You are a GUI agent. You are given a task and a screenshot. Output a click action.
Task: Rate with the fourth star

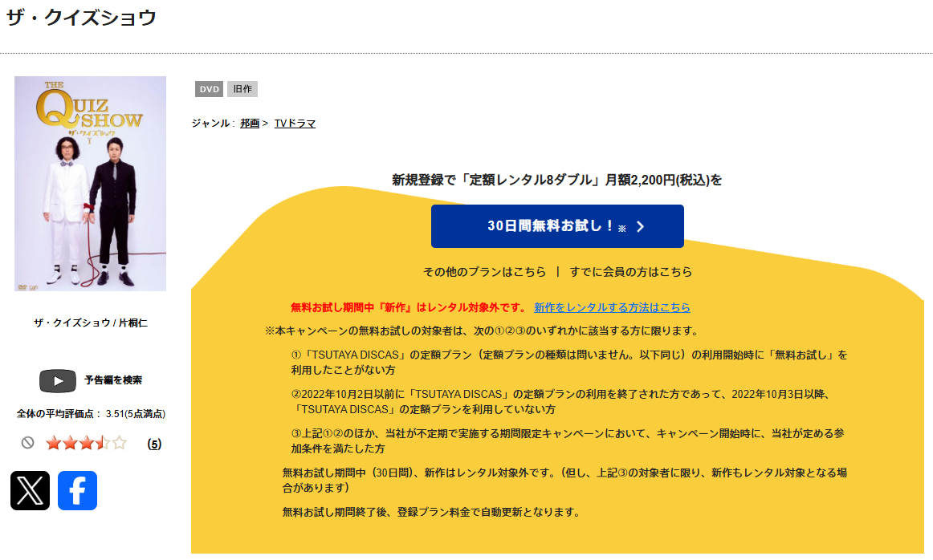click(x=103, y=443)
